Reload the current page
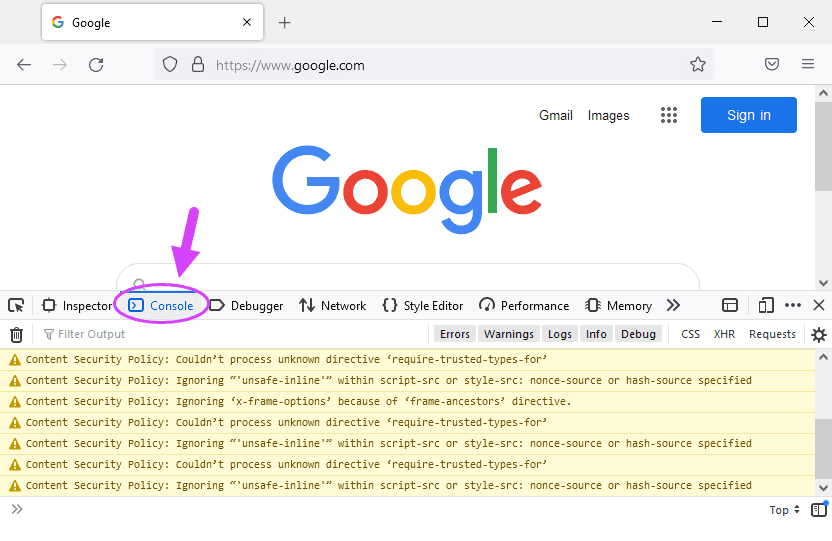 [x=96, y=65]
